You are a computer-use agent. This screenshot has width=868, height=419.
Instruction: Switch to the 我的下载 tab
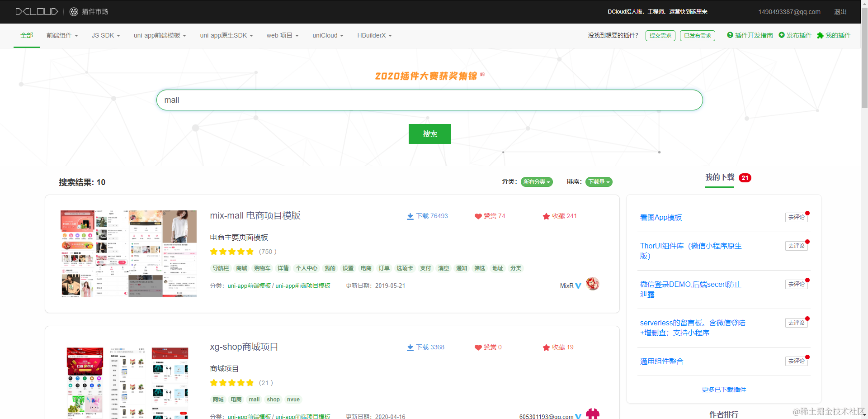click(720, 177)
